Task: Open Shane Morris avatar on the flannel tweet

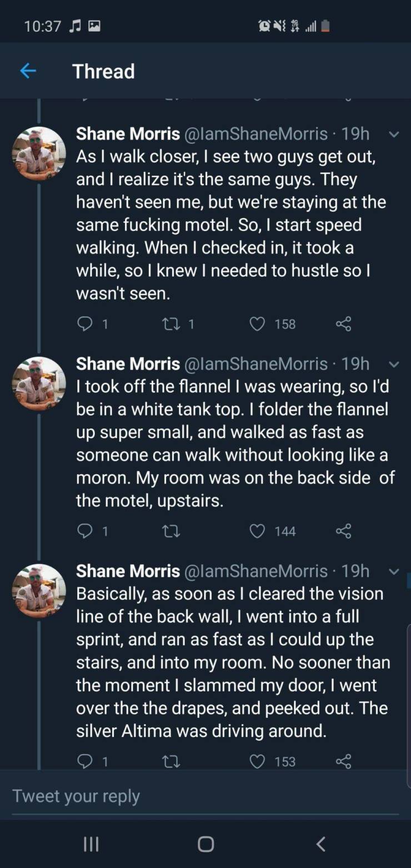Action: pos(39,383)
